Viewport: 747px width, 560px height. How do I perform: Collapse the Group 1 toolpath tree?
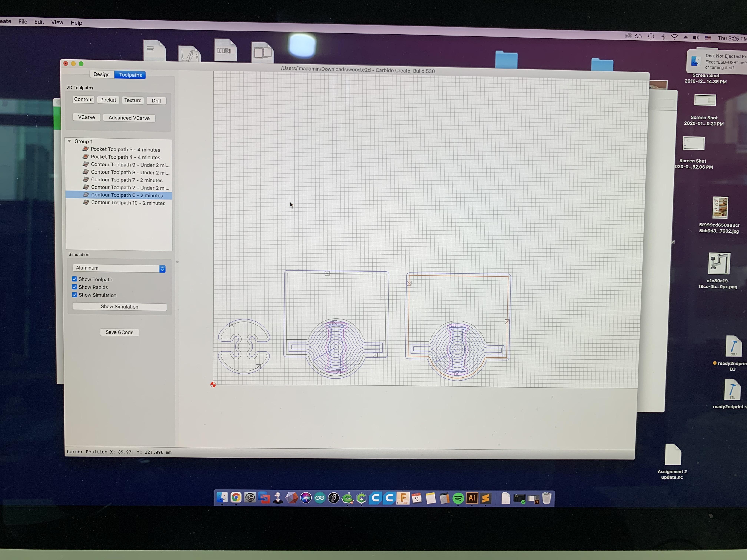(x=69, y=141)
